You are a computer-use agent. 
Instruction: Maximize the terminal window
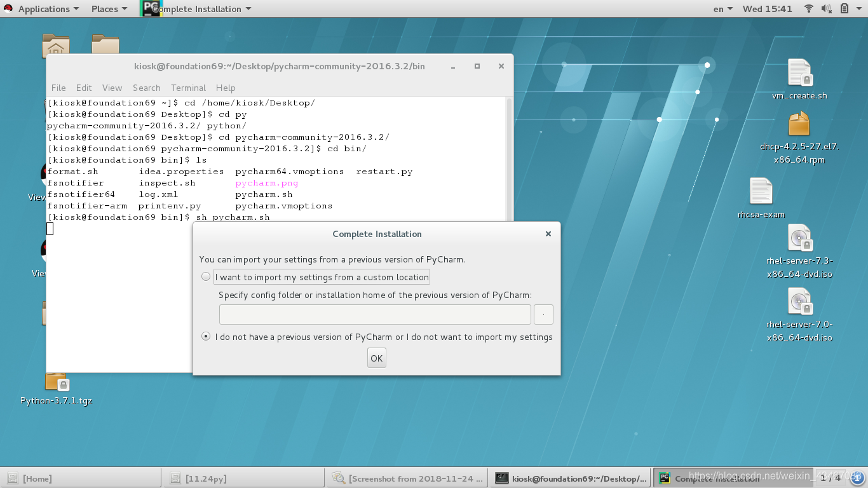coord(477,66)
